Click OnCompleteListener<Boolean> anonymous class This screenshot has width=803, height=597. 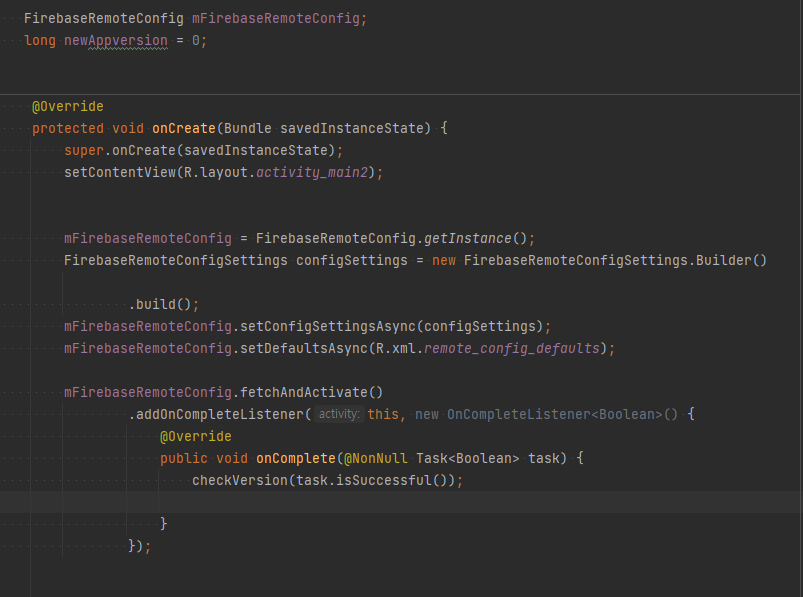click(x=555, y=415)
